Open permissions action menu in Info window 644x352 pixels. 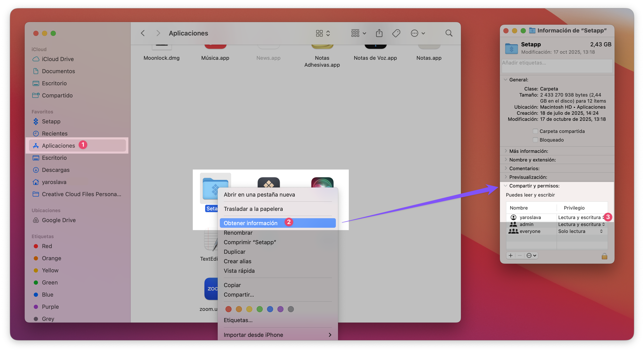pos(531,256)
